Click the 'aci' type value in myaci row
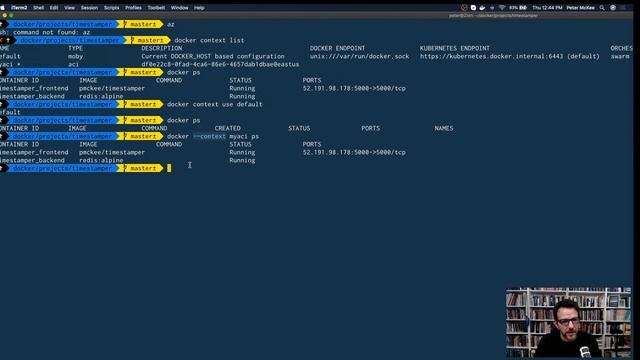The width and height of the screenshot is (640, 360). (x=73, y=64)
